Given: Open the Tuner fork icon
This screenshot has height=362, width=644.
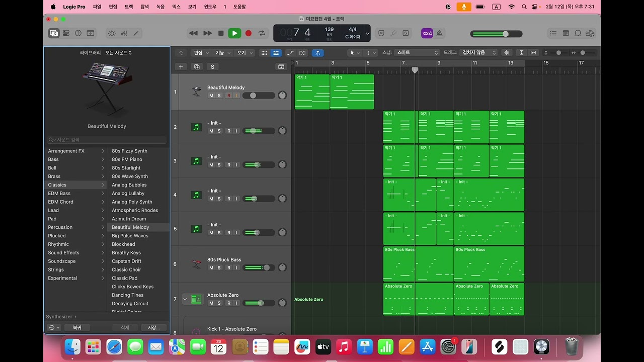Looking at the screenshot, I should (x=393, y=33).
